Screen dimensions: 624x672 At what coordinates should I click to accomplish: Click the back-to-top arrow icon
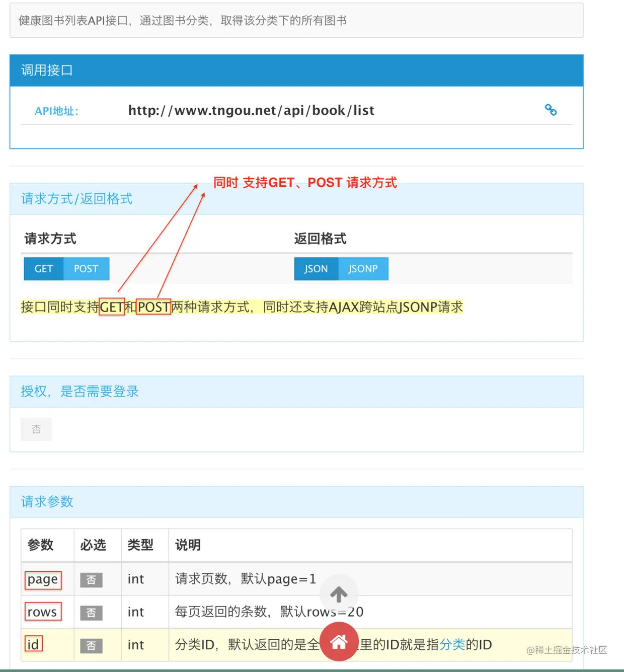[339, 594]
